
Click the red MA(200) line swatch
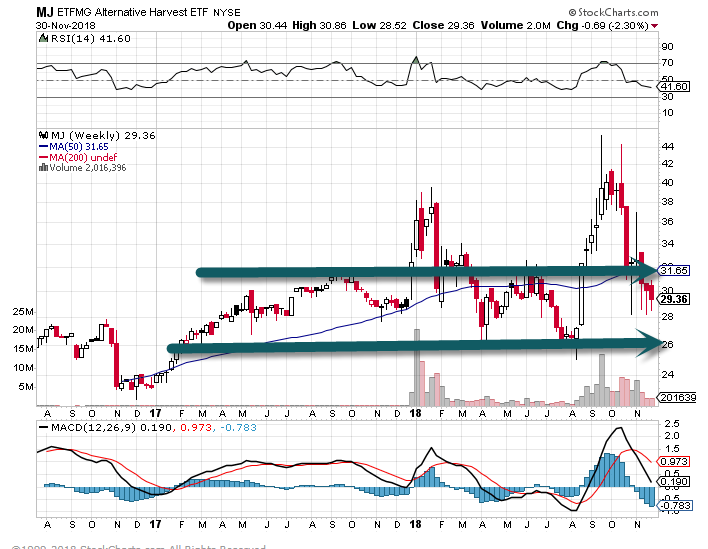43,157
